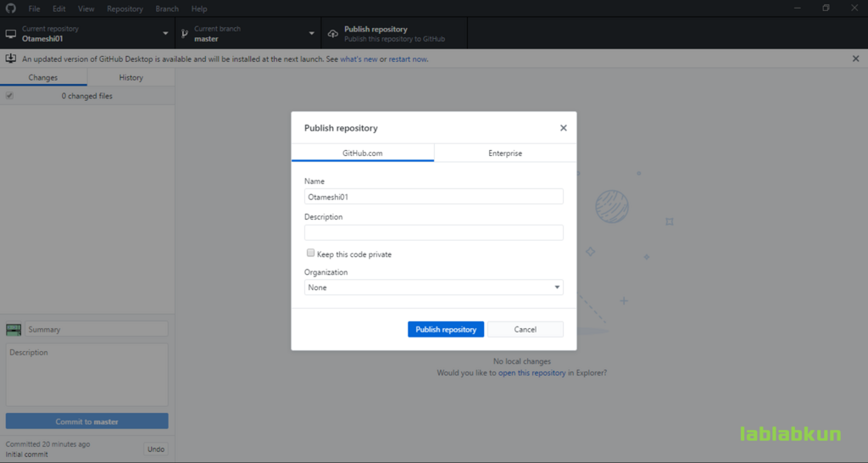Switch to the Enterprise tab in the dialog

coord(505,153)
